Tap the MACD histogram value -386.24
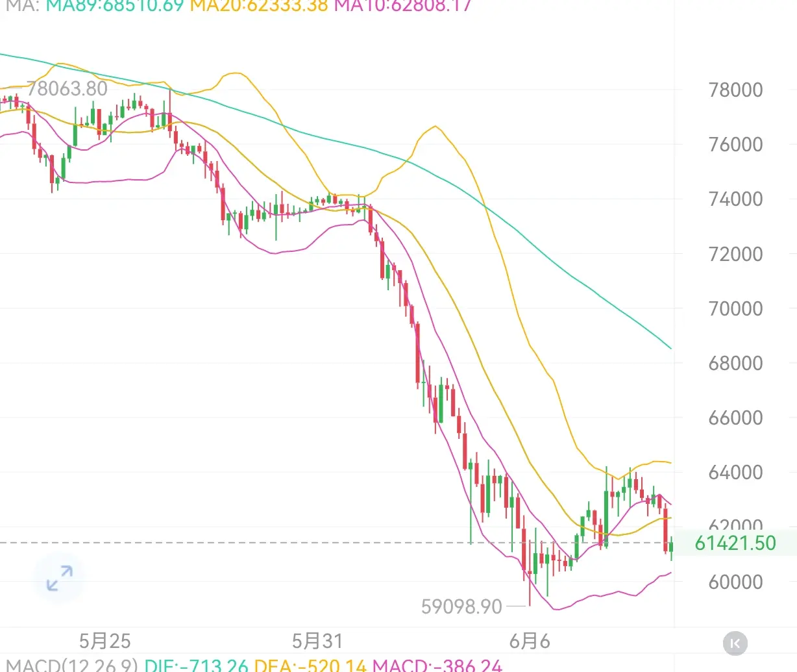The width and height of the screenshot is (797, 672). click(437, 665)
